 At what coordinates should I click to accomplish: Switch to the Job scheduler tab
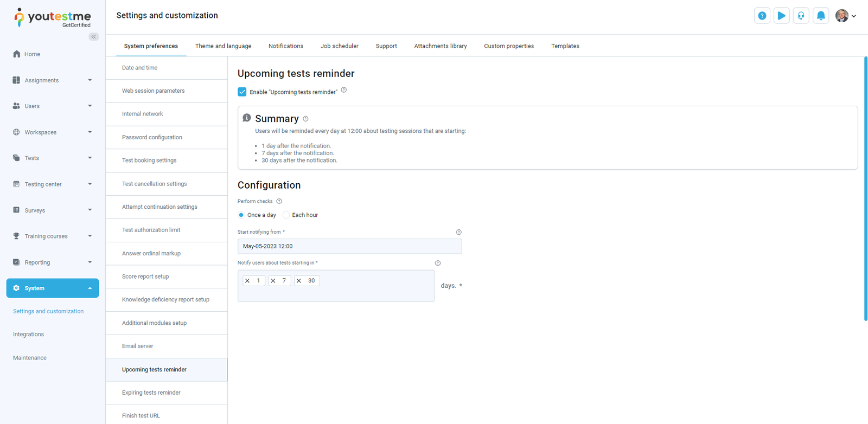[x=339, y=46]
